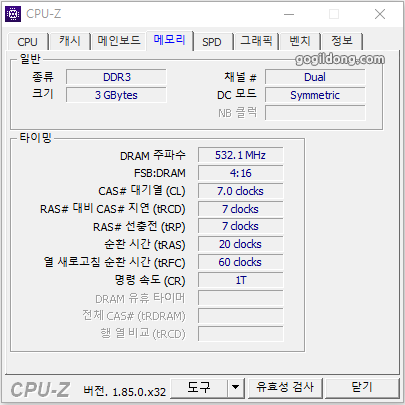Screen dimensions: 405x405
Task: Select the 메모리 tab
Action: tap(169, 41)
